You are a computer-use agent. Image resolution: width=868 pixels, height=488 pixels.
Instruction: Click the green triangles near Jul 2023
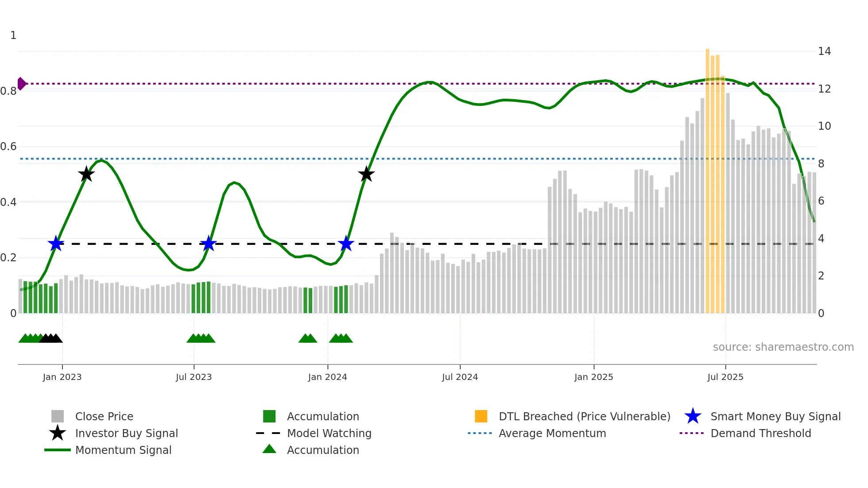(x=201, y=339)
